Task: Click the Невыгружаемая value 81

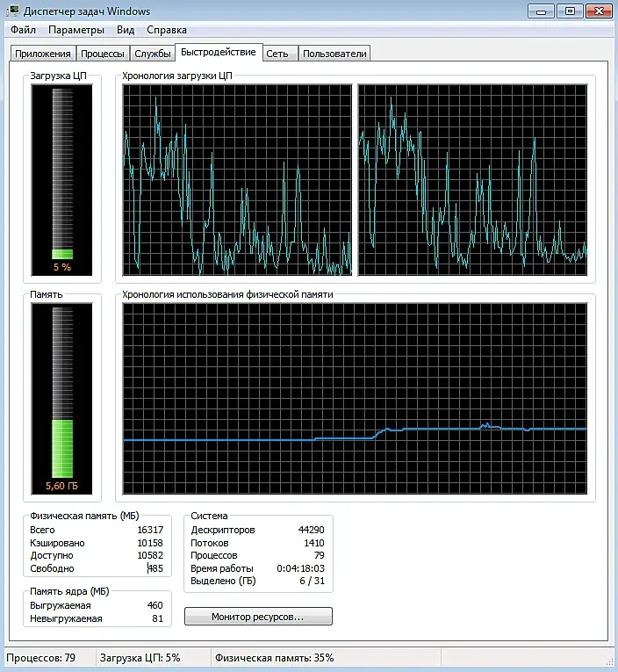Action: click(x=158, y=618)
